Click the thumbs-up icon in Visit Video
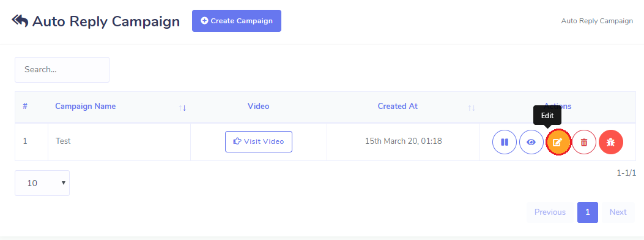 (x=237, y=141)
